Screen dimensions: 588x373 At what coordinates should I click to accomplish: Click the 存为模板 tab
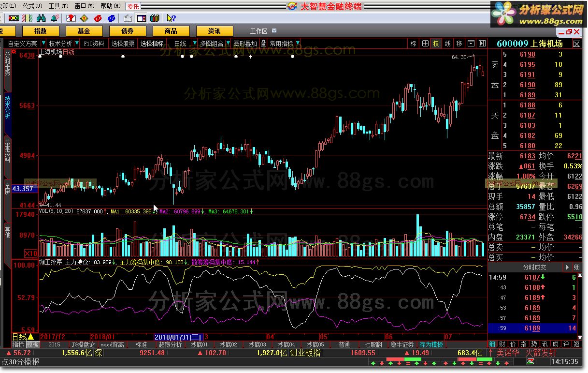point(431,344)
